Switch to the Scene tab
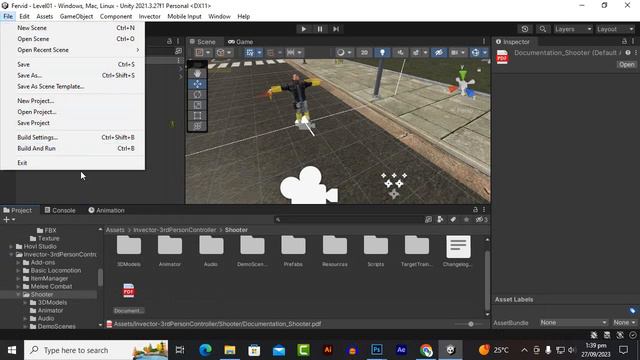The image size is (640, 360). (x=202, y=42)
